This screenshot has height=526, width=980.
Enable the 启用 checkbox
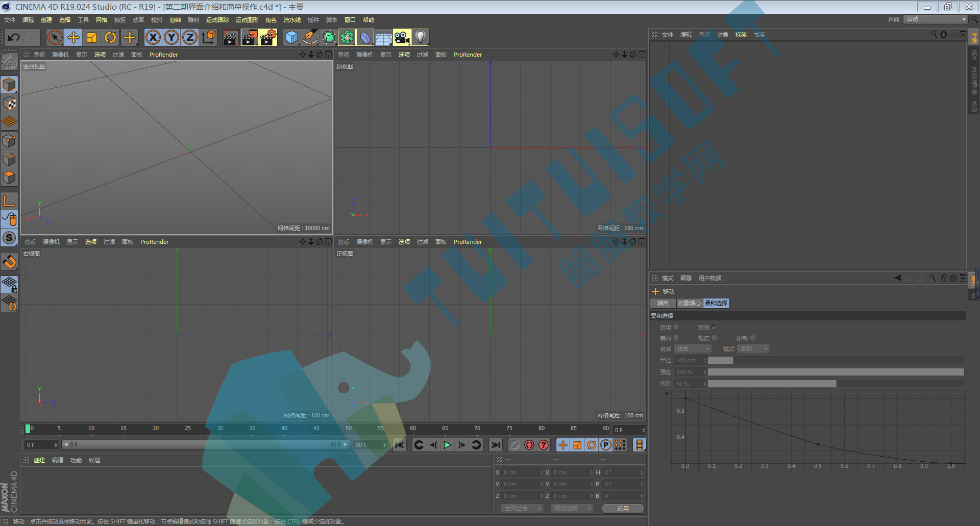click(x=677, y=327)
